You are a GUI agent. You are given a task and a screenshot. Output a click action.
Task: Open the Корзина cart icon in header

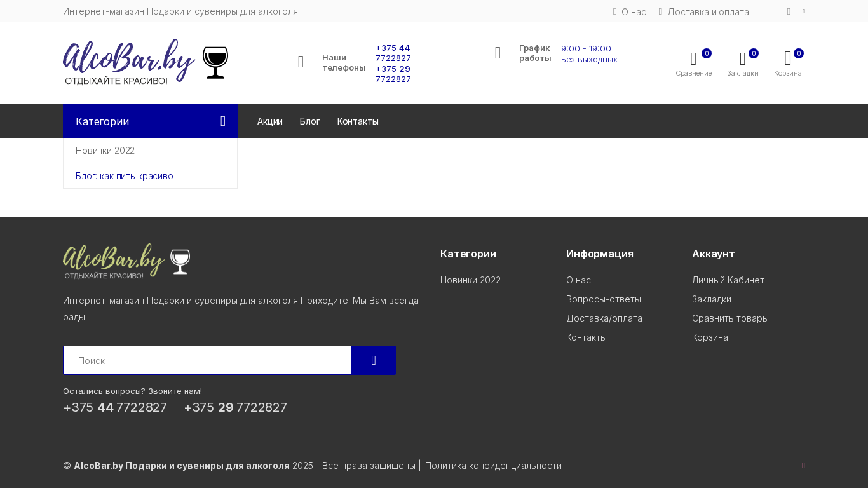point(788,60)
